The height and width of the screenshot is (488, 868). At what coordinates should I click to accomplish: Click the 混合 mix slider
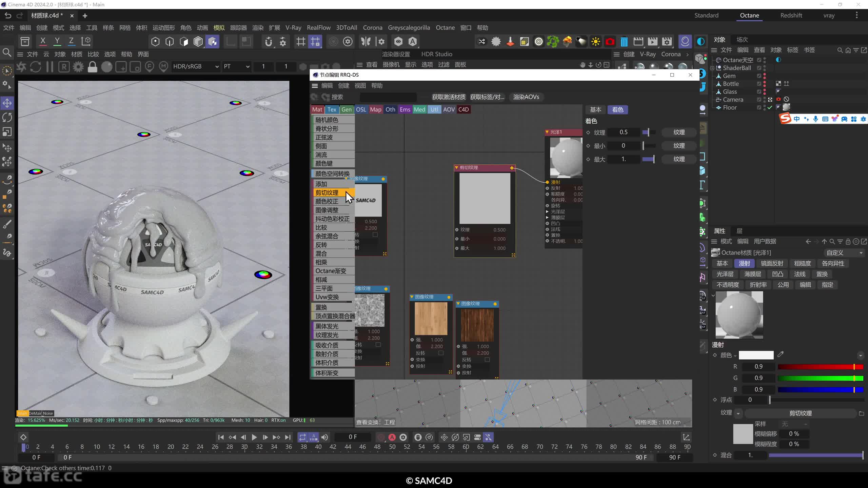(816, 455)
